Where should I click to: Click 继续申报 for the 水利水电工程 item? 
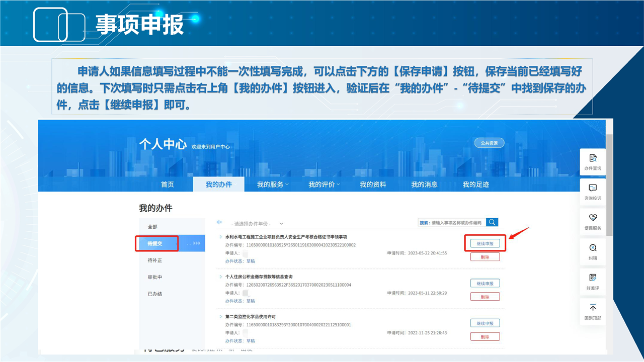point(485,243)
